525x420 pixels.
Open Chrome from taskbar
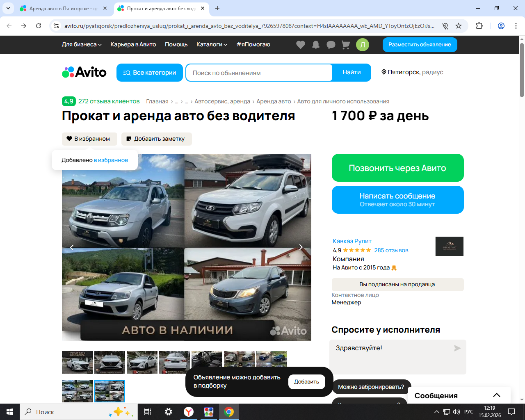click(229, 412)
